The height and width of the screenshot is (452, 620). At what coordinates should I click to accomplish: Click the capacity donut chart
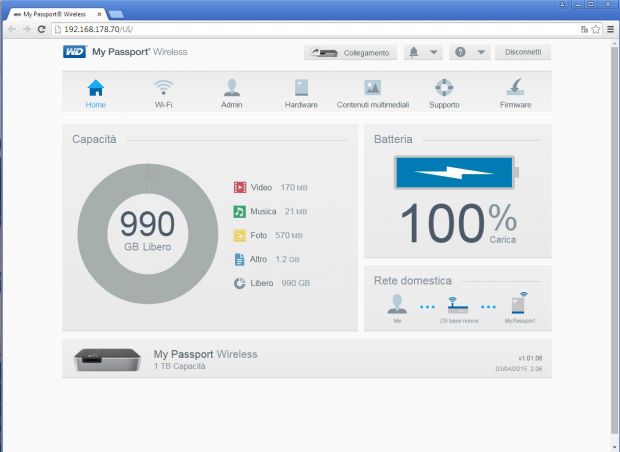point(148,234)
